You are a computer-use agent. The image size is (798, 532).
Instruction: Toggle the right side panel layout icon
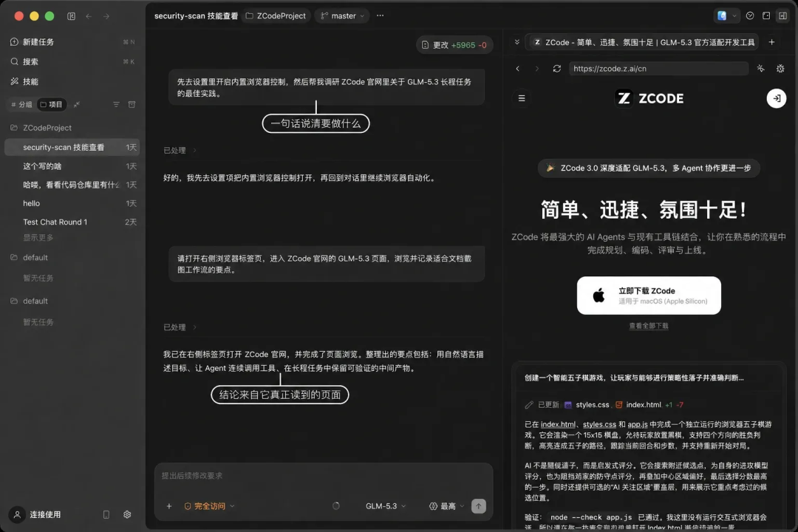(x=782, y=16)
